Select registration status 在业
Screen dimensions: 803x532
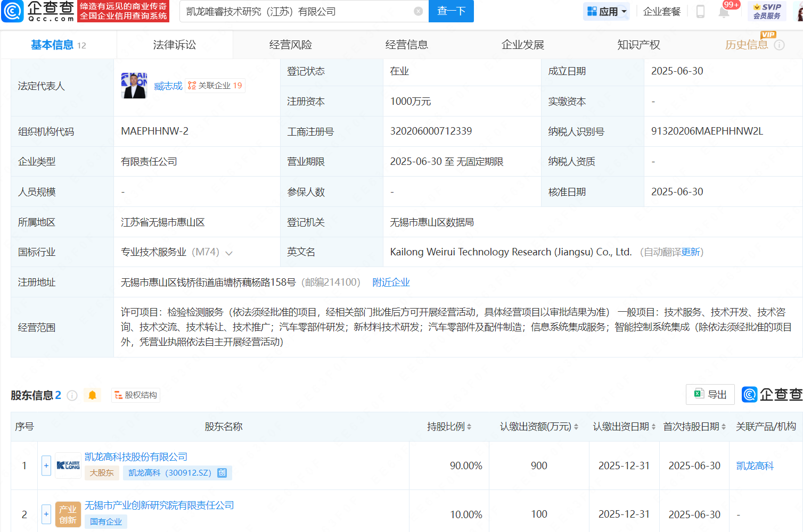(399, 71)
